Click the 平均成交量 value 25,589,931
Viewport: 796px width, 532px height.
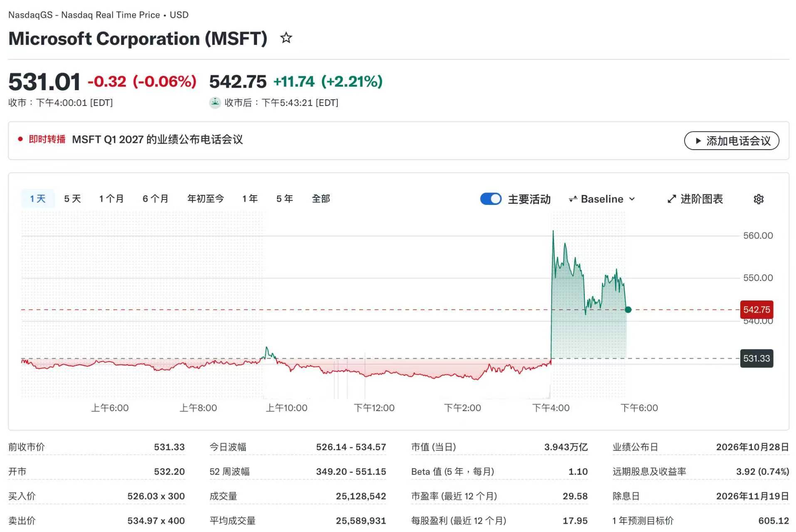(361, 520)
